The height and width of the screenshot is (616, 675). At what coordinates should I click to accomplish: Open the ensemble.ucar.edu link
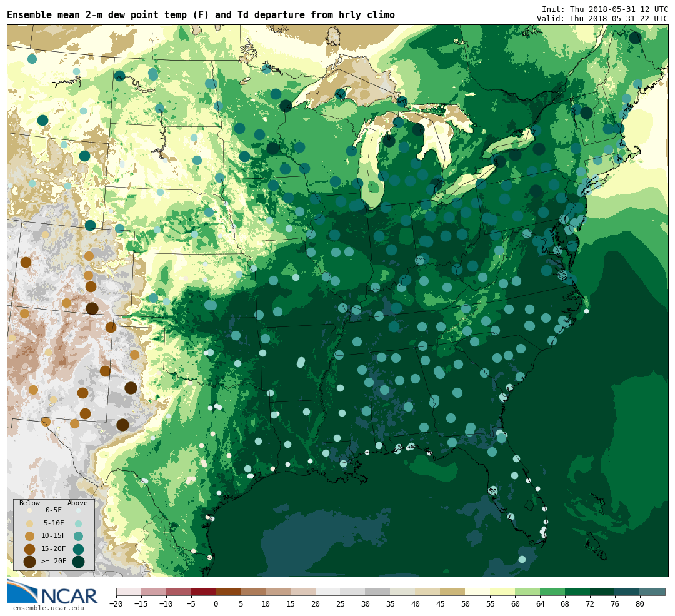(x=49, y=608)
